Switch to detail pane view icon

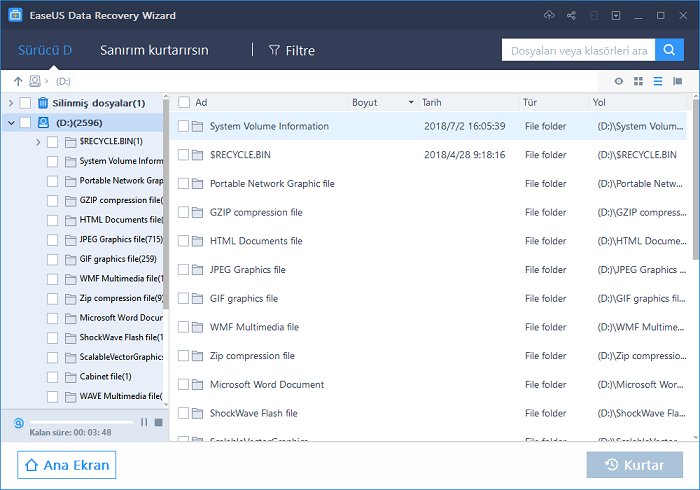point(677,81)
